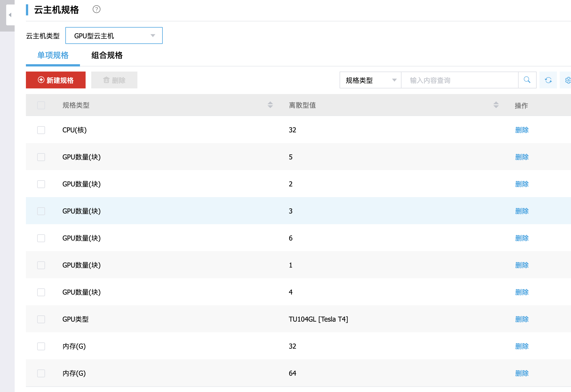Tick the 内存(G) 64 row checkbox
Image resolution: width=571 pixels, height=392 pixels.
pos(41,373)
